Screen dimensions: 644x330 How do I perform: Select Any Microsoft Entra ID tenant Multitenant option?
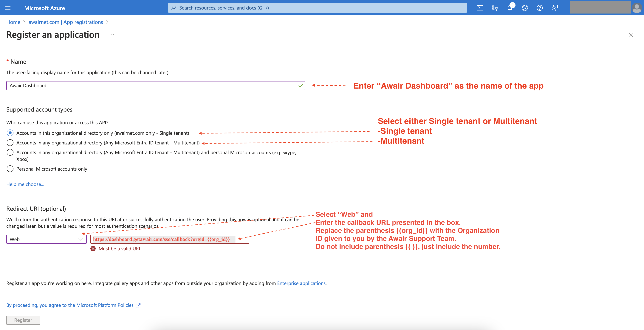(x=10, y=143)
